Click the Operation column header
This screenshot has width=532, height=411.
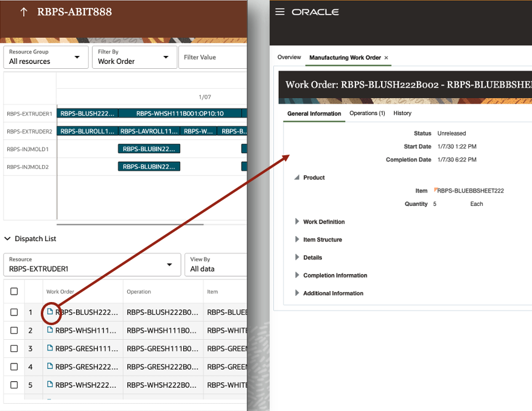click(x=139, y=292)
